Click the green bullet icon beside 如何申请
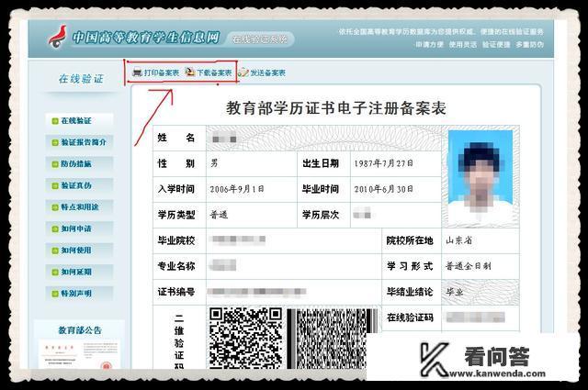This screenshot has height=390, width=588. pos(55,228)
